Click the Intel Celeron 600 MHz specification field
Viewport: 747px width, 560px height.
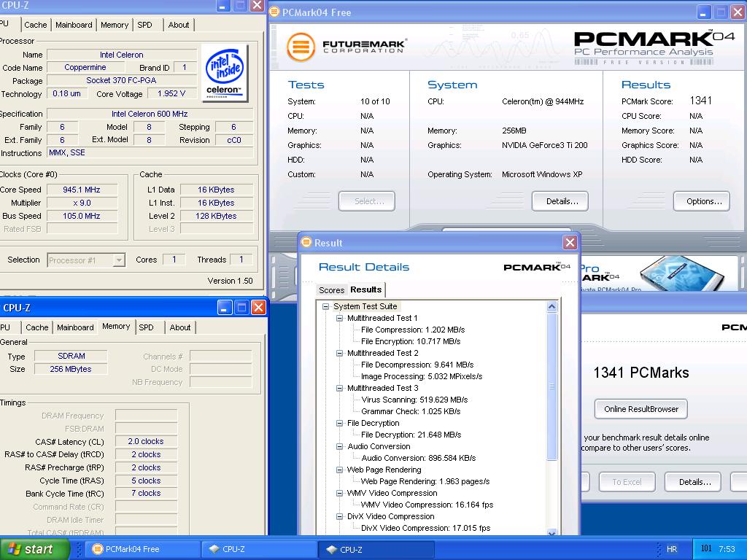[150, 114]
